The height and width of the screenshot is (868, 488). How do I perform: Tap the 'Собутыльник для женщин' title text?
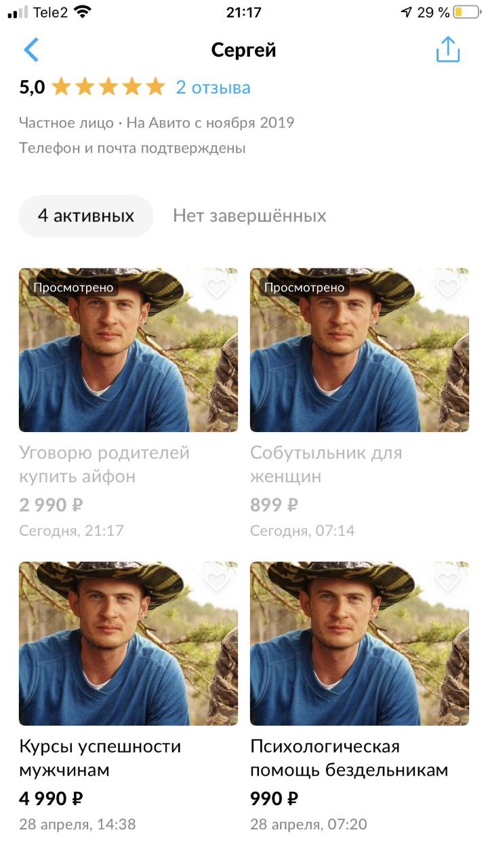[326, 465]
